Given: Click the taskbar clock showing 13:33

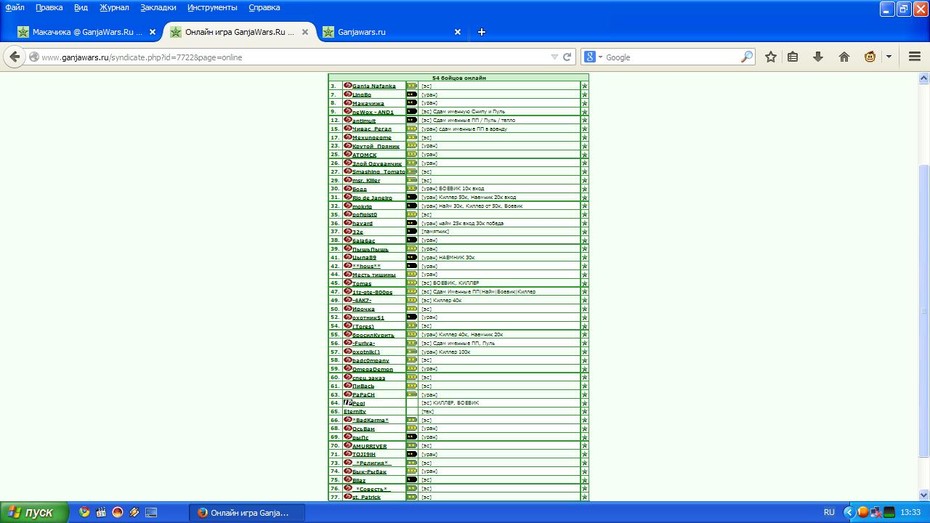Looking at the screenshot, I should coord(910,512).
